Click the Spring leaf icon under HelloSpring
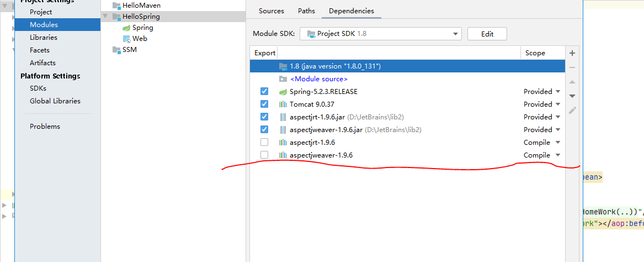The width and height of the screenshot is (644, 262). (126, 28)
